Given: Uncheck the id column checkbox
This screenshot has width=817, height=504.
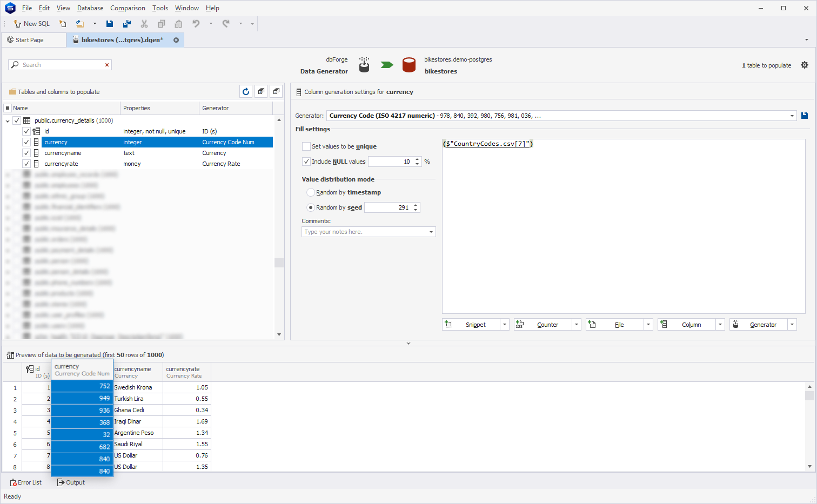Looking at the screenshot, I should (26, 131).
